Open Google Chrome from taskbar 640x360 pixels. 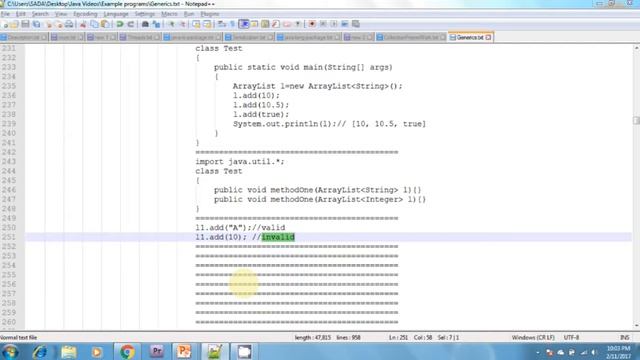(127, 352)
